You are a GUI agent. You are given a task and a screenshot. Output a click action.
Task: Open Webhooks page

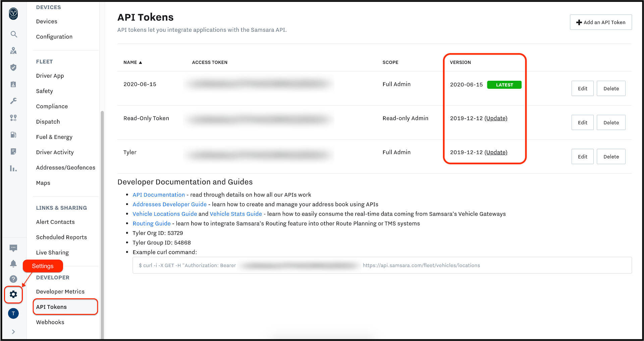(50, 322)
